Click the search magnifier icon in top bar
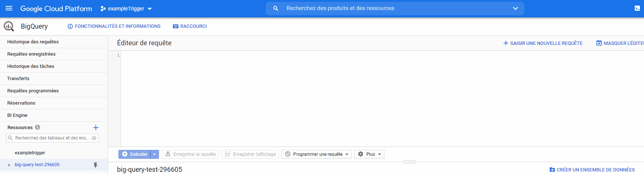Screen dimensions: 644x174 [276, 8]
